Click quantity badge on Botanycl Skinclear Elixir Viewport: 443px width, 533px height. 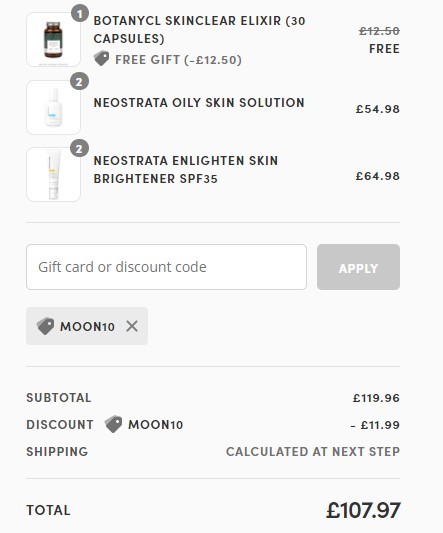[80, 14]
